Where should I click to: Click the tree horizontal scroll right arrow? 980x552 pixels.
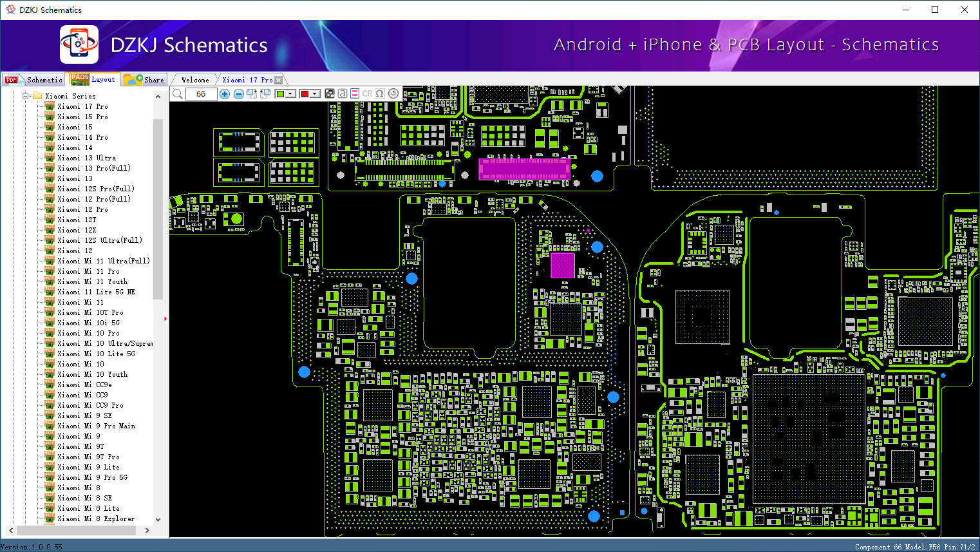click(147, 531)
